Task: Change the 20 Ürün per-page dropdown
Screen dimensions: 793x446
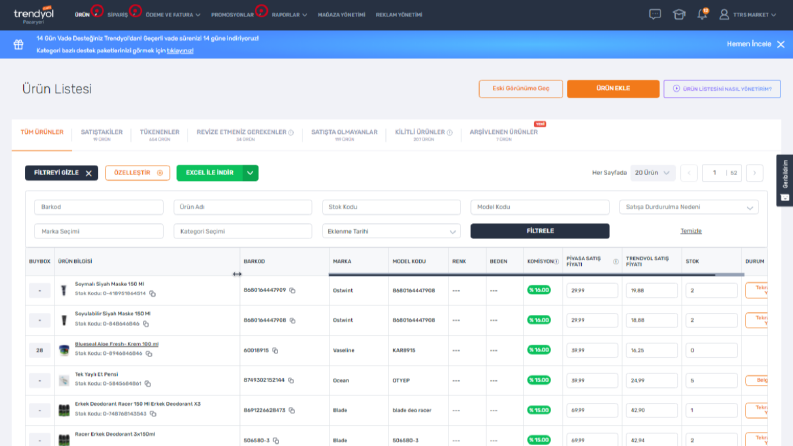Action: (x=652, y=173)
